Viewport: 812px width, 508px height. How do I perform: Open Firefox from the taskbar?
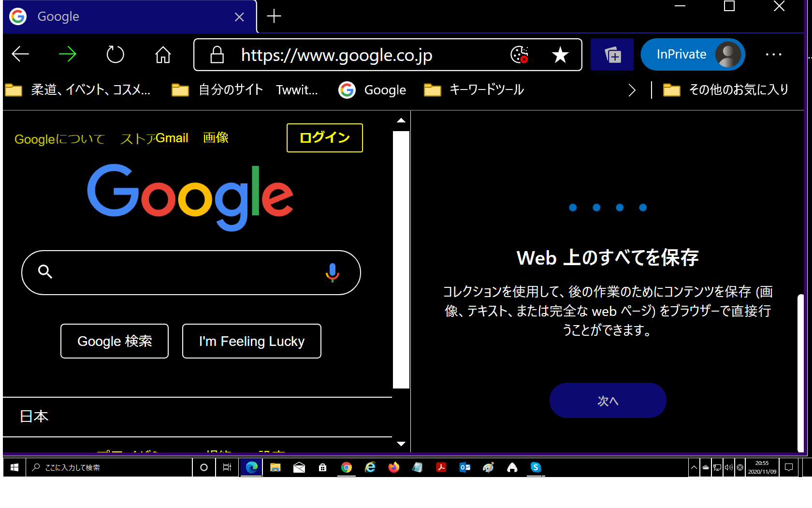pos(394,467)
